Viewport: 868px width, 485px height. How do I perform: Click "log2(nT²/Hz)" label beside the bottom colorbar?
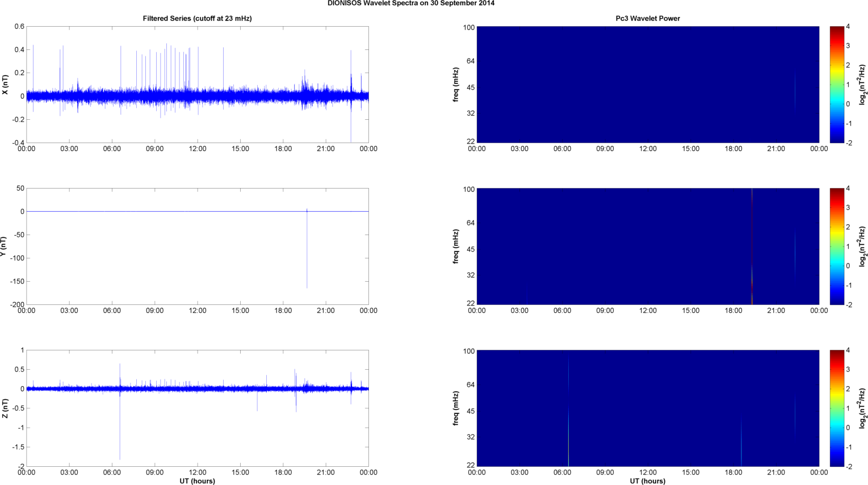(863, 408)
